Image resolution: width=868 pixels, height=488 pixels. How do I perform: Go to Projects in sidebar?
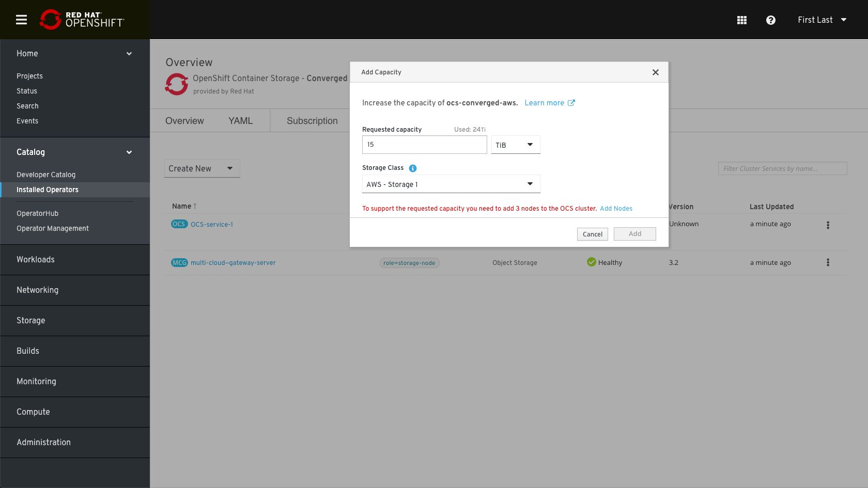(x=29, y=76)
